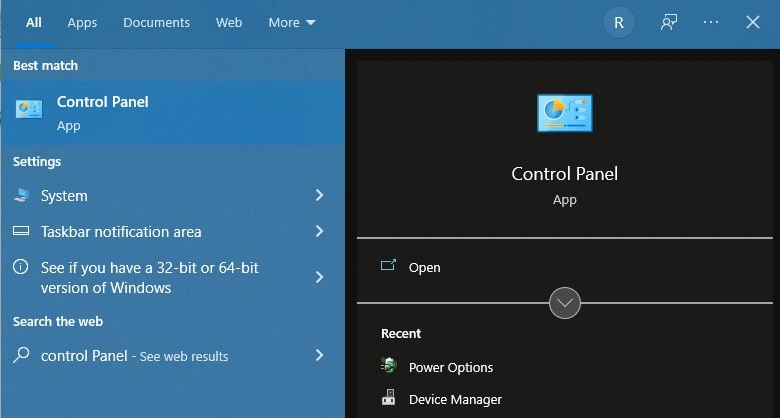Image resolution: width=780 pixels, height=418 pixels.
Task: Click the magnifier icon beside web search
Action: click(x=21, y=355)
